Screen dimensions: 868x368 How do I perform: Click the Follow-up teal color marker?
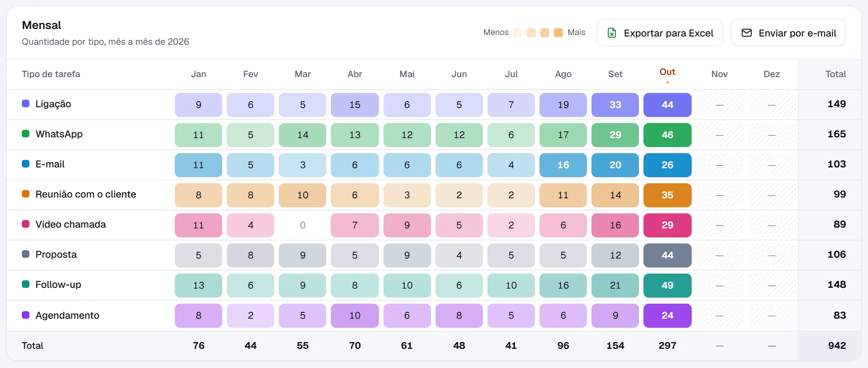tap(26, 284)
